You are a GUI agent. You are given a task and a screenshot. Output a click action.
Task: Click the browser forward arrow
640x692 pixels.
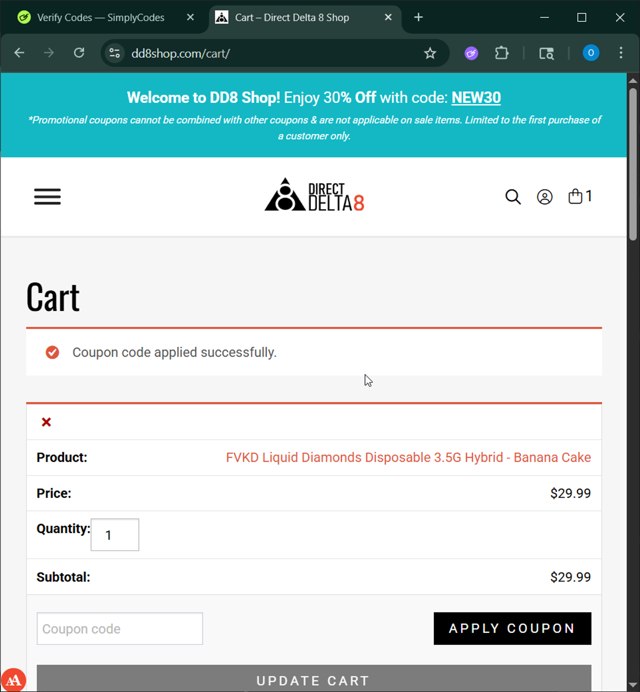pos(49,53)
